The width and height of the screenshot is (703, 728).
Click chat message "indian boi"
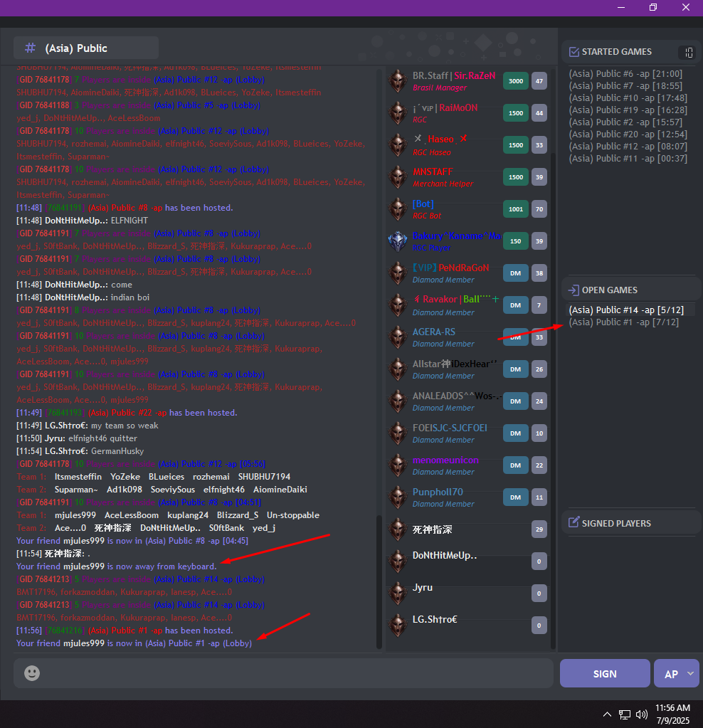click(x=130, y=297)
